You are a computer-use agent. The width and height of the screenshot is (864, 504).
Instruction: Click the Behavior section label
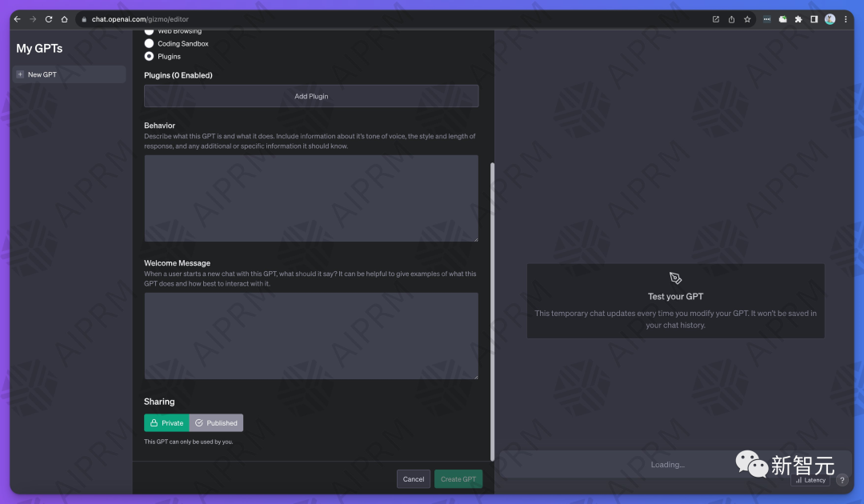(160, 126)
